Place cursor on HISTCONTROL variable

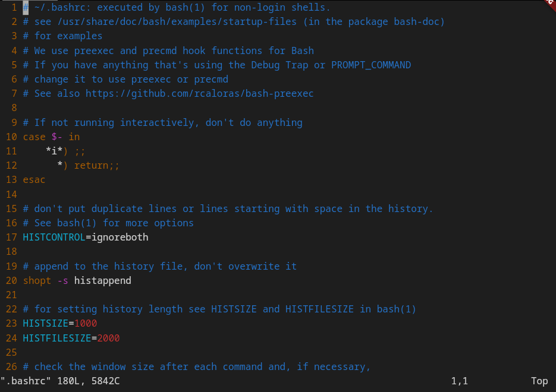(54, 238)
